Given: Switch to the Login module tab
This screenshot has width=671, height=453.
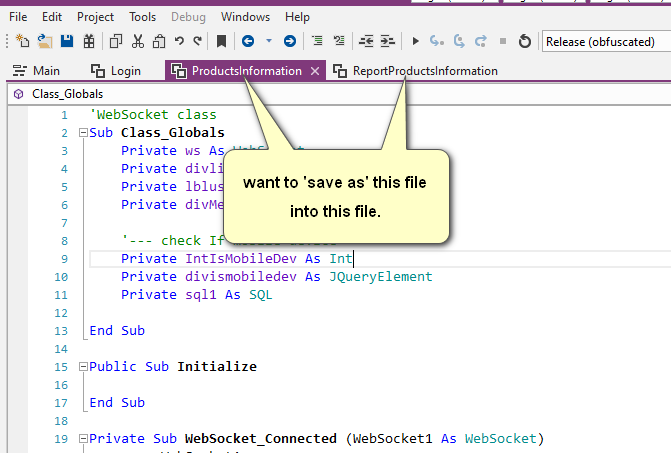Looking at the screenshot, I should (x=116, y=71).
